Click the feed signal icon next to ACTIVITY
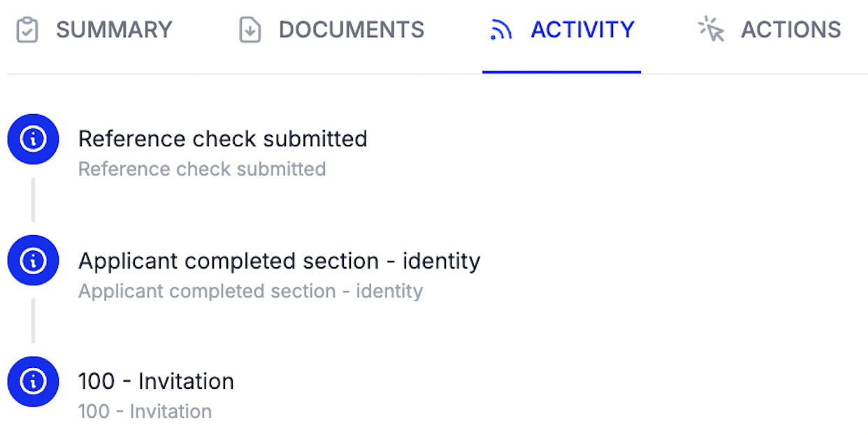The height and width of the screenshot is (435, 868). pos(502,29)
